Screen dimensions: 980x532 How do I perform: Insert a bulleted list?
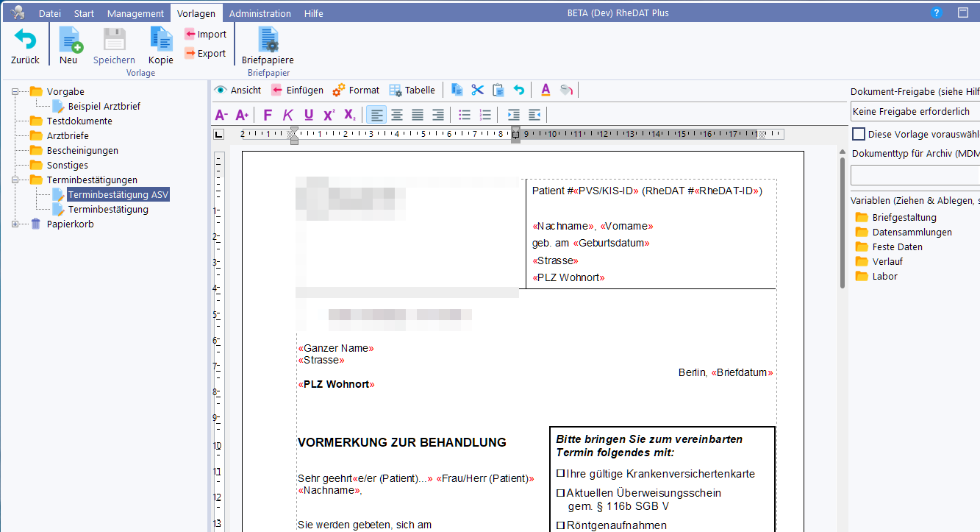465,115
